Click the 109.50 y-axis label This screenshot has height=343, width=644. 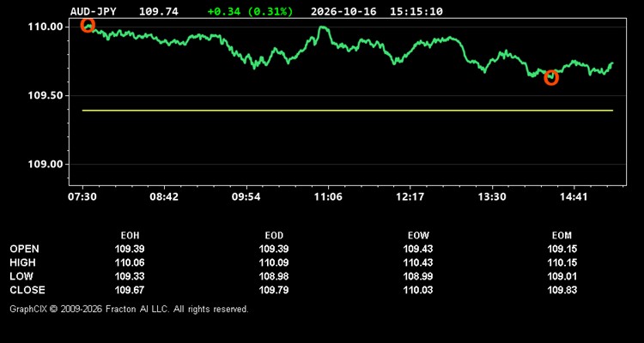pyautogui.click(x=46, y=95)
